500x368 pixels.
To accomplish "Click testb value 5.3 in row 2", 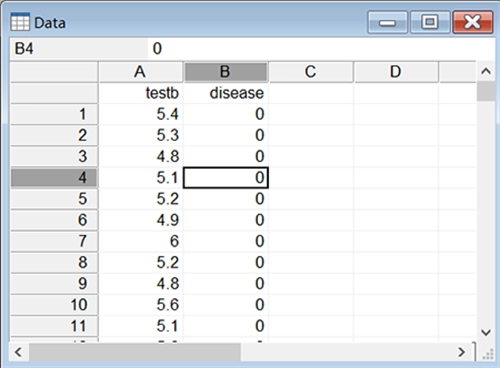I will (x=141, y=135).
